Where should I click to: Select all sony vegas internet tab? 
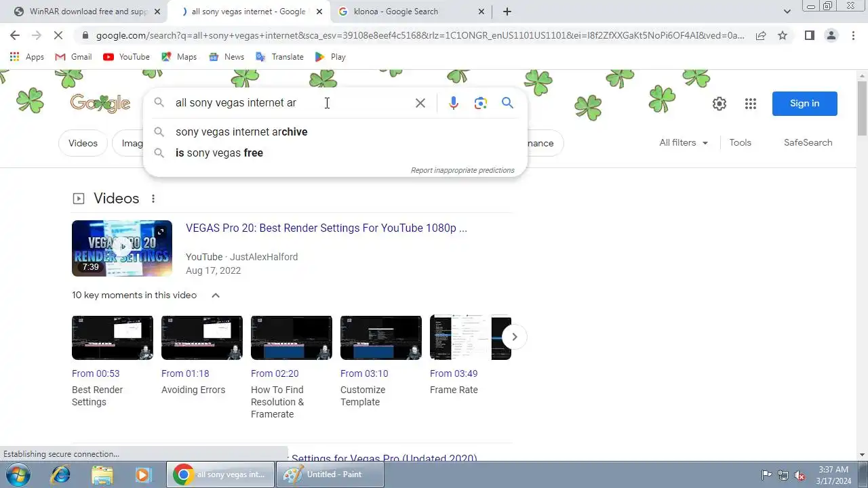(x=248, y=12)
